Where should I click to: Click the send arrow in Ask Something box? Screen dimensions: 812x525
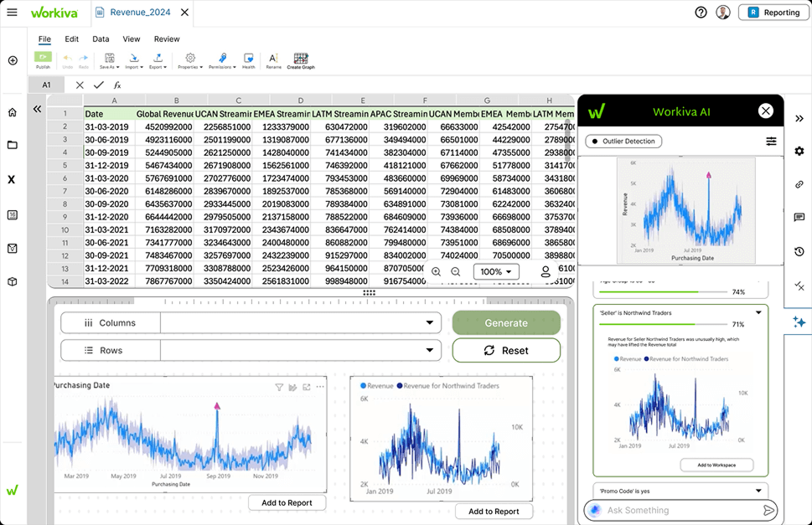[768, 511]
